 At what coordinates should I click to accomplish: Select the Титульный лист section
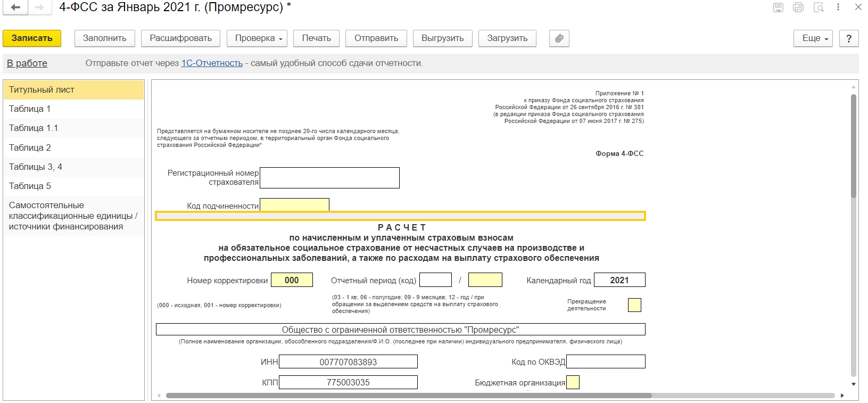[x=73, y=90]
